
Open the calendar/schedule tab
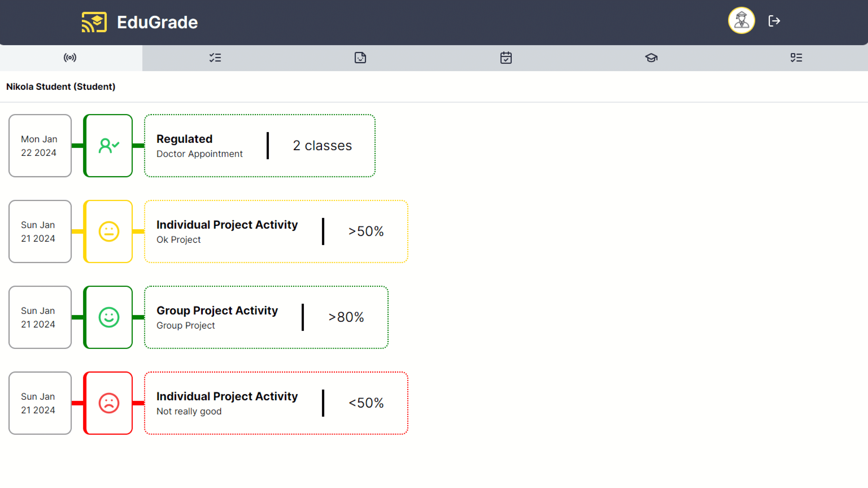click(x=505, y=58)
